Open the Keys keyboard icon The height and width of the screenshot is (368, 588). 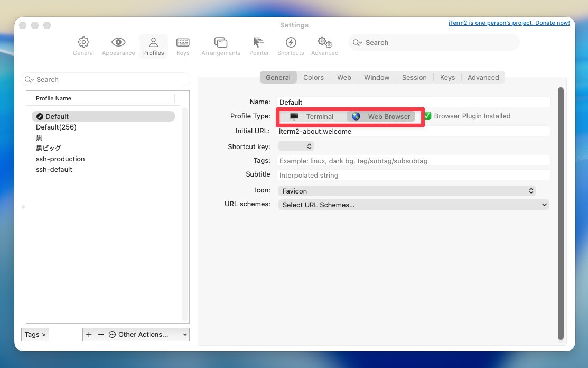183,42
